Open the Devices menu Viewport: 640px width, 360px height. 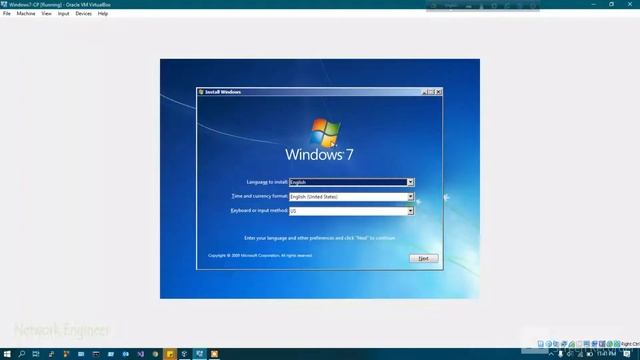click(83, 13)
